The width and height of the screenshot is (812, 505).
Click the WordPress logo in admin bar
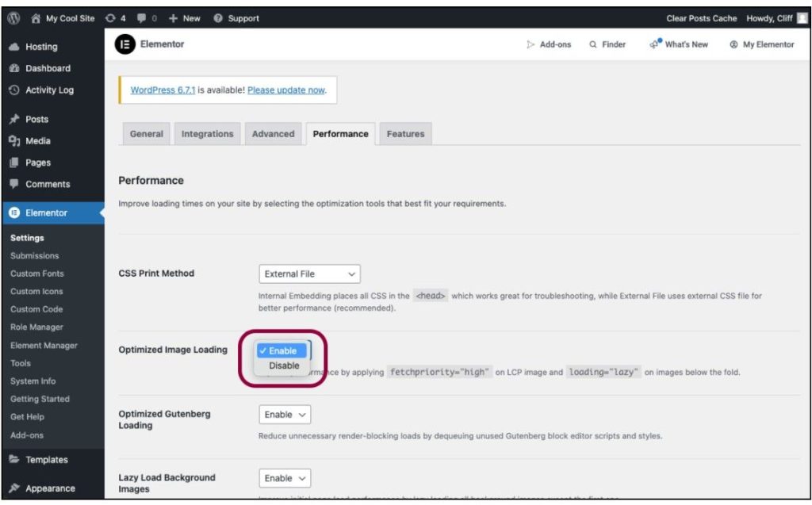[x=14, y=18]
